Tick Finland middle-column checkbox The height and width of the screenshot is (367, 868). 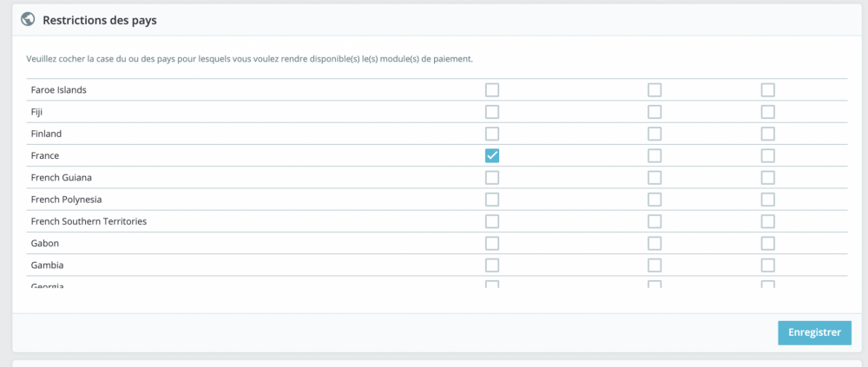point(654,134)
